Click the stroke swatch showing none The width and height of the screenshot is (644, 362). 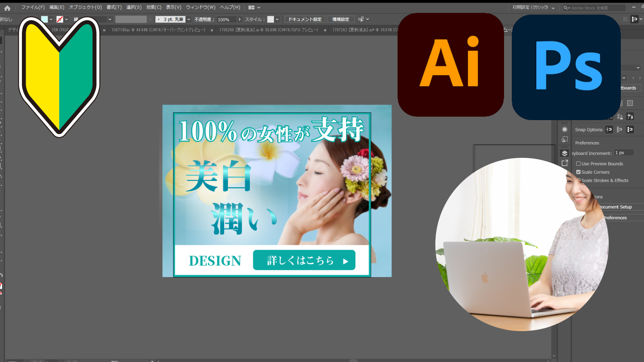point(60,19)
